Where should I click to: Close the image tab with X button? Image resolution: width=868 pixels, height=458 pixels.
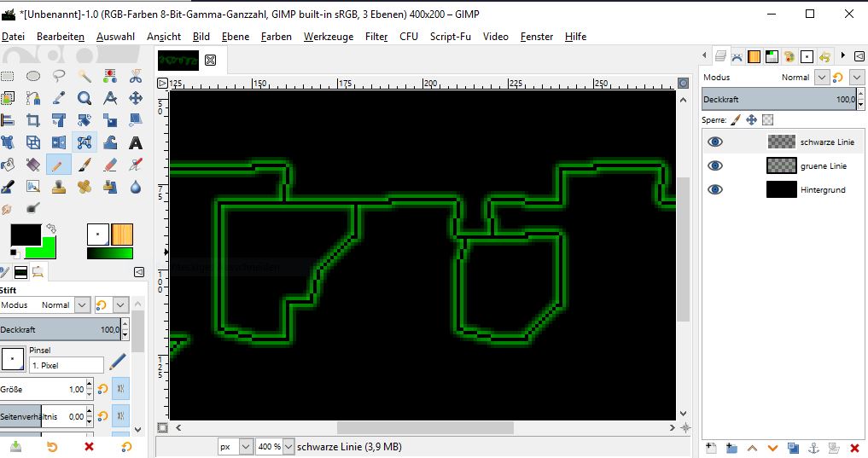pyautogui.click(x=210, y=61)
